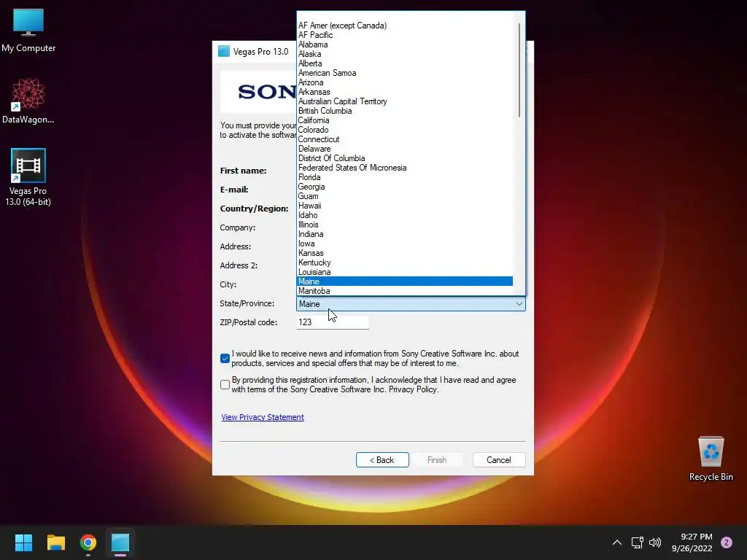Screen dimensions: 747x560
Task: Select British Columbia from the list
Action: [404, 111]
